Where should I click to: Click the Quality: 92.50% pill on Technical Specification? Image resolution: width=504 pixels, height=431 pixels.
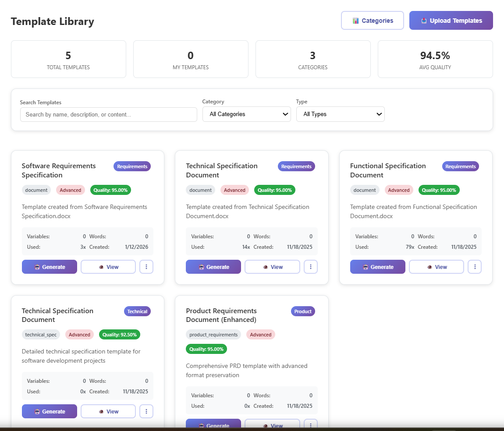click(120, 334)
